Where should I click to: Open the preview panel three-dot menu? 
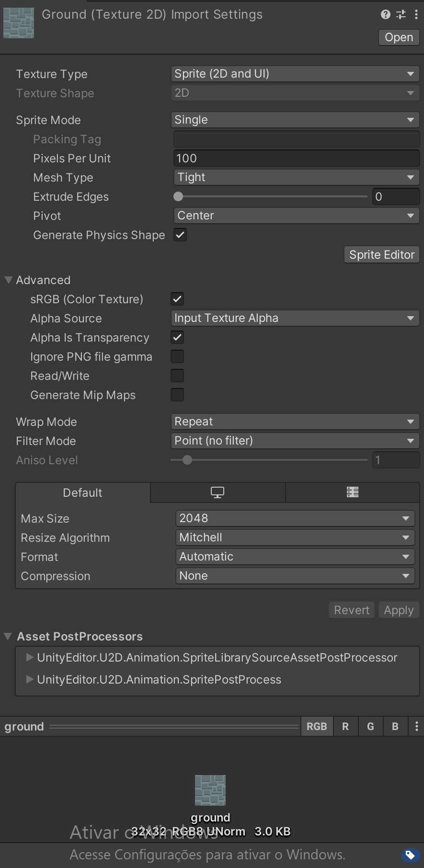[416, 727]
